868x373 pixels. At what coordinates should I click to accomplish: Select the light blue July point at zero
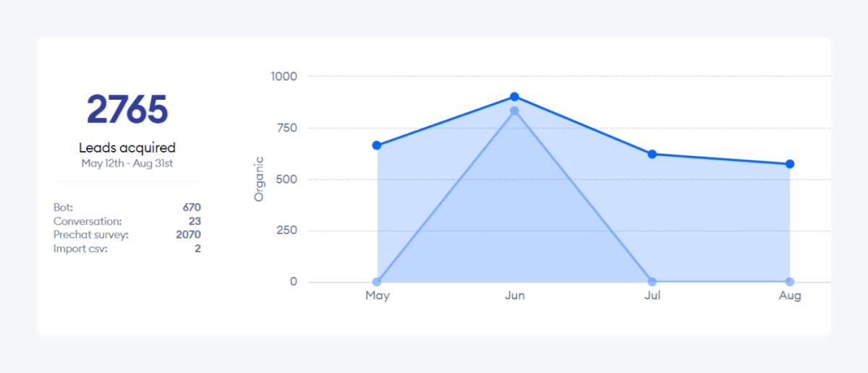coord(652,282)
